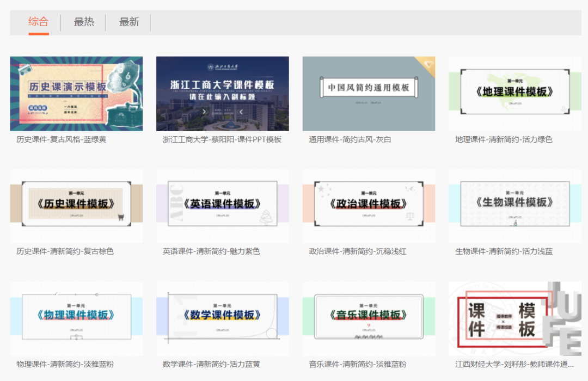Click the 《历史课件模板》 preview image

[76, 206]
